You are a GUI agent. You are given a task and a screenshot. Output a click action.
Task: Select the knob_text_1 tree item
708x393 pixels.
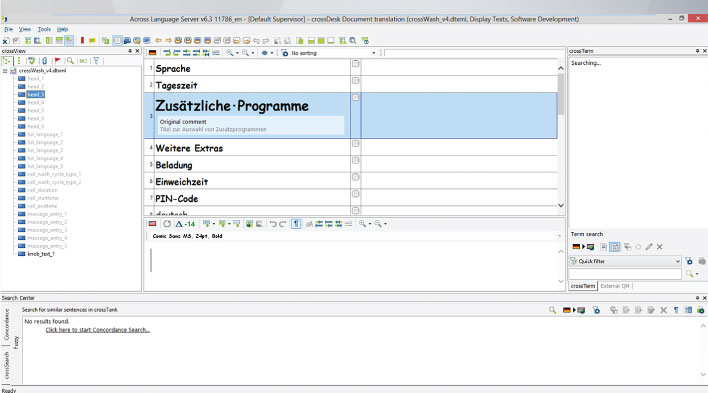pos(41,254)
